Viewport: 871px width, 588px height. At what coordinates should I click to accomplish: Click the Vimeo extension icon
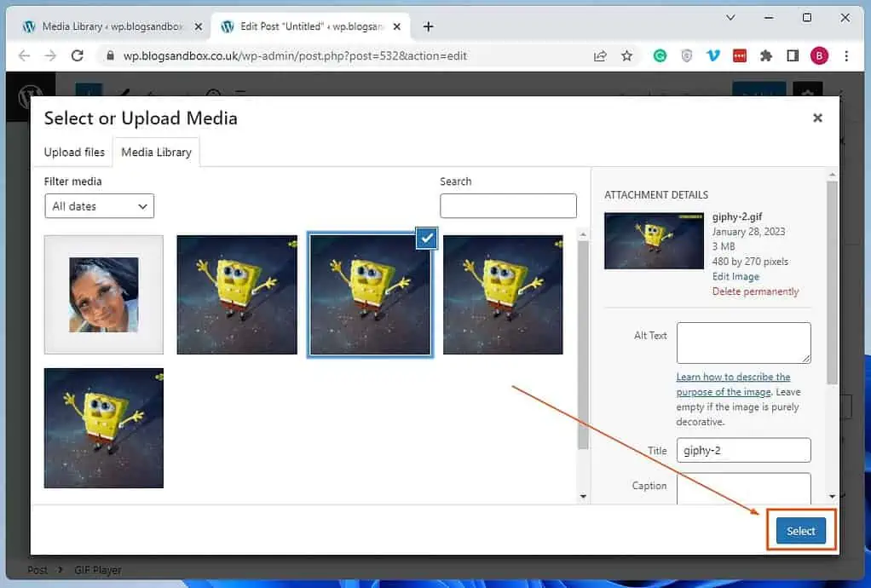[713, 55]
